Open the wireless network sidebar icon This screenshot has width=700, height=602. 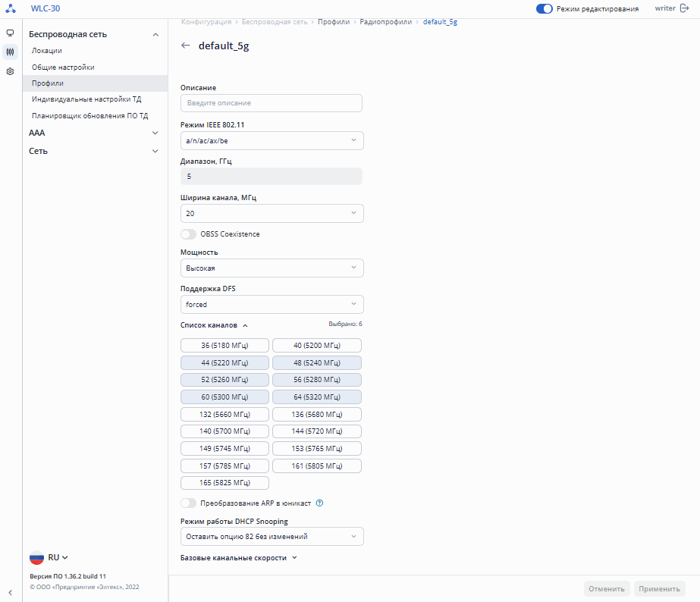10,52
